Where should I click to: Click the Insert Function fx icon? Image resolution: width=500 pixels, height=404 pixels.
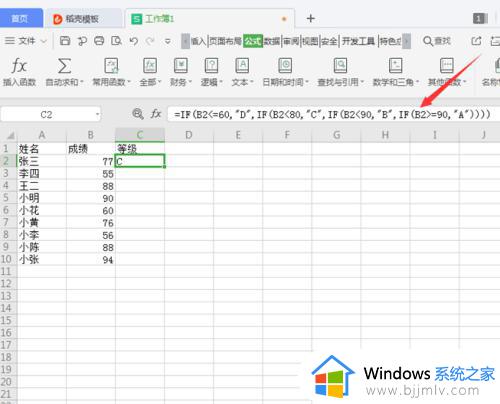point(19,66)
